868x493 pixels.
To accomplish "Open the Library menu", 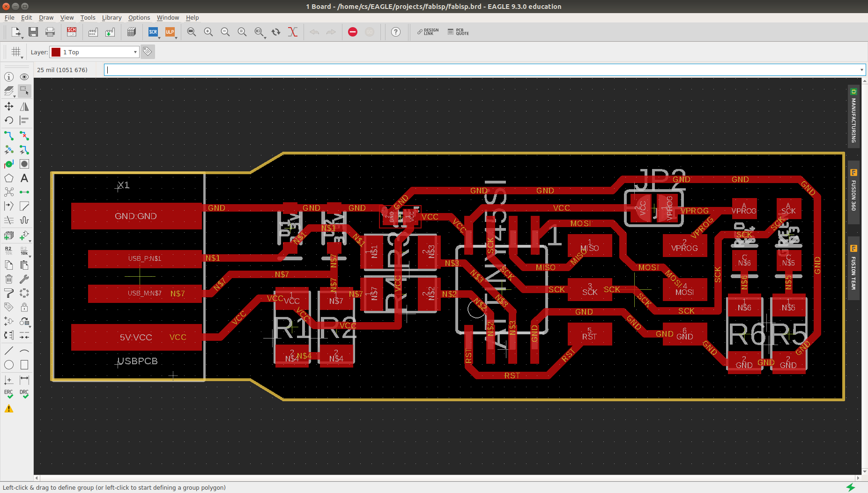I will click(111, 17).
